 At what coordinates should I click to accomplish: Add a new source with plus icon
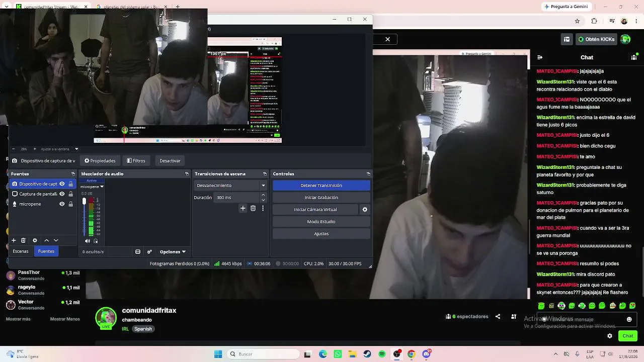[14, 240]
